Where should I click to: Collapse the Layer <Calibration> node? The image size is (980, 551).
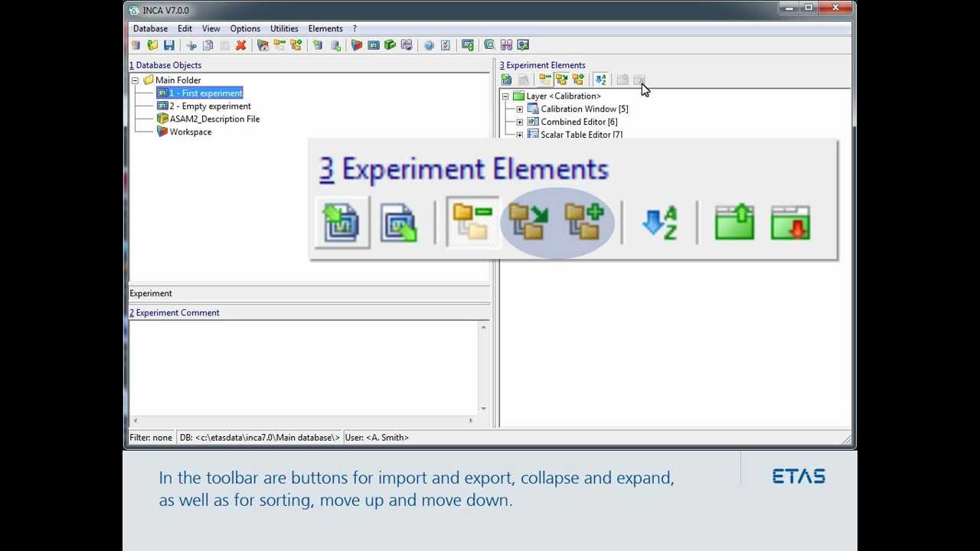pyautogui.click(x=505, y=96)
